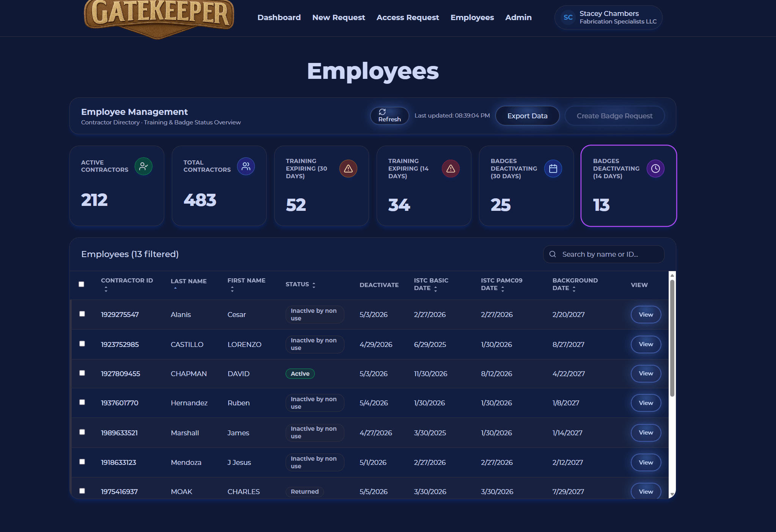
Task: Toggle the select-all checkbox in table header
Action: point(81,284)
